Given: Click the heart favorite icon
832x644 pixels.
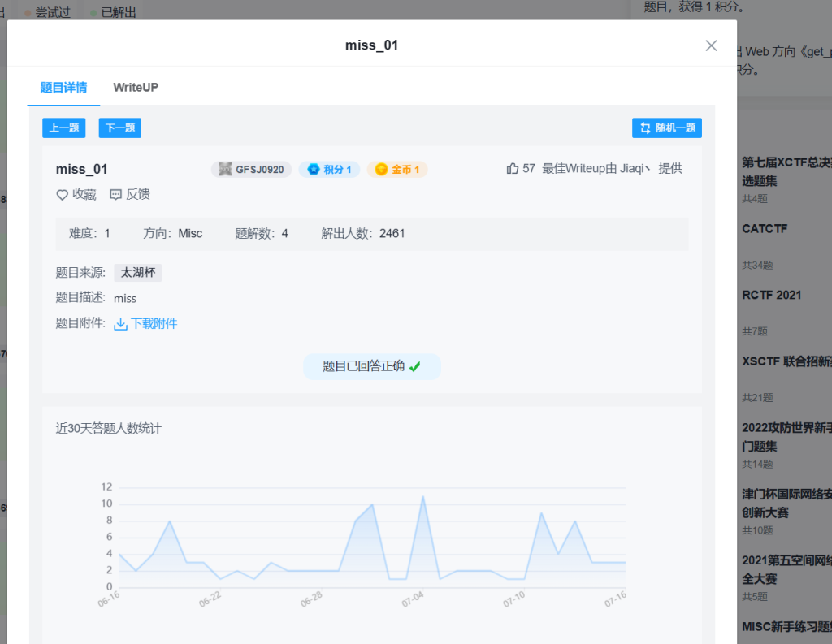Looking at the screenshot, I should click(x=62, y=195).
